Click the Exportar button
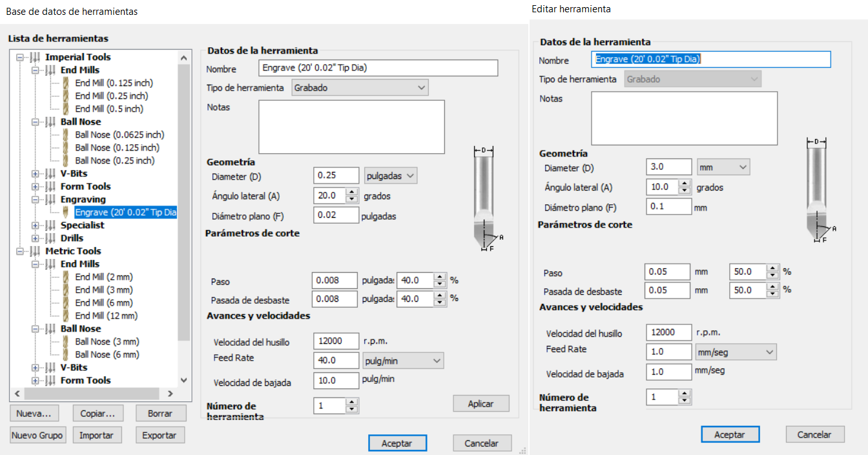This screenshot has width=868, height=455. point(160,435)
